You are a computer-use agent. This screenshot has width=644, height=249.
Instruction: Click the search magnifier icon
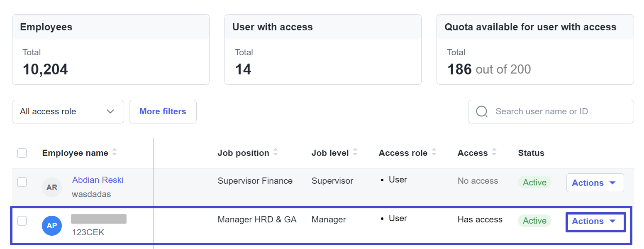click(x=482, y=112)
